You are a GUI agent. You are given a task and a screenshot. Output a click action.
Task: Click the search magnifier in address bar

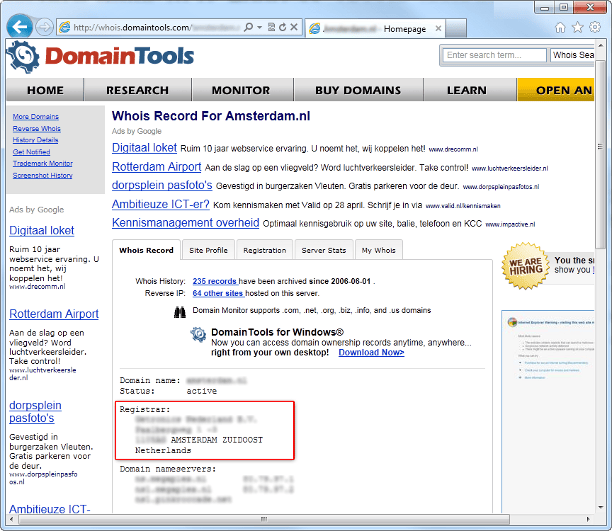tap(248, 27)
